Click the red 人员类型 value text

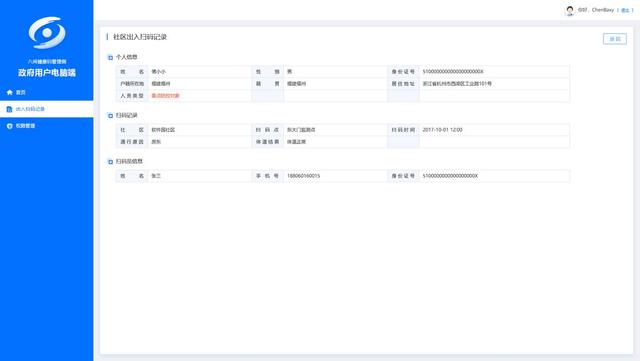165,96
